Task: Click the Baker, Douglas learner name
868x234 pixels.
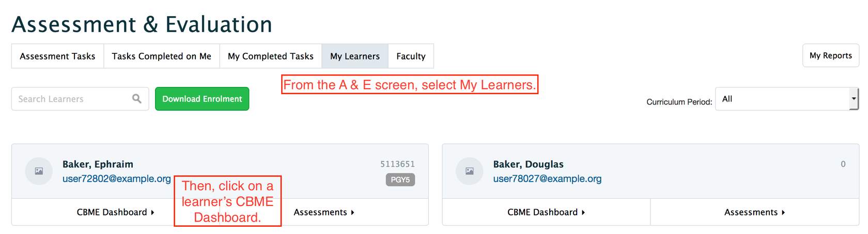Action: (x=528, y=164)
